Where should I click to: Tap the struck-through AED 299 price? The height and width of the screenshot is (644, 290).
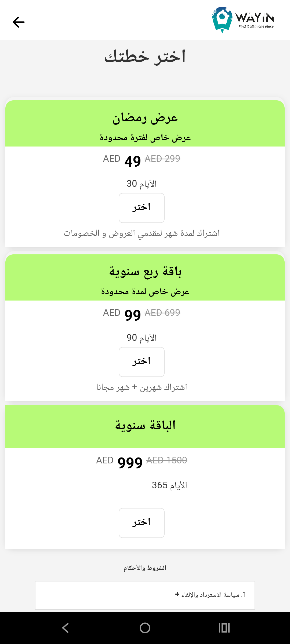162,159
